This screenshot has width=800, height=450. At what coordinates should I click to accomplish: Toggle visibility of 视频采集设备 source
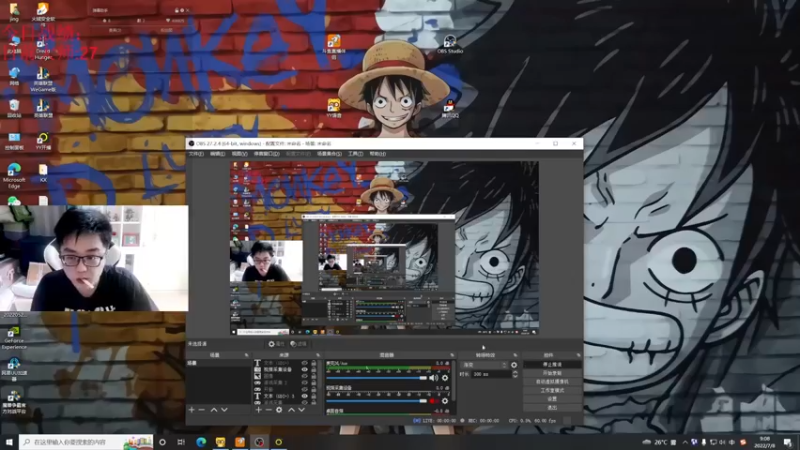pyautogui.click(x=305, y=369)
